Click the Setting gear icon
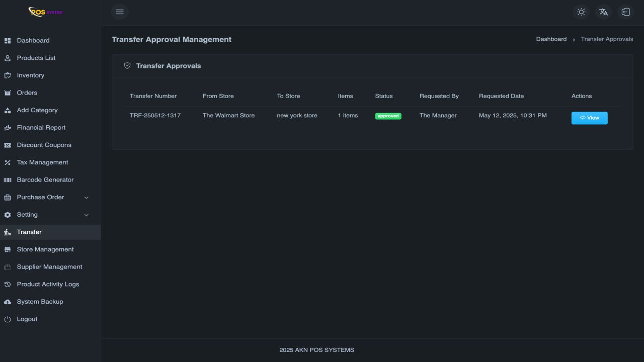The height and width of the screenshot is (362, 644). 8,215
